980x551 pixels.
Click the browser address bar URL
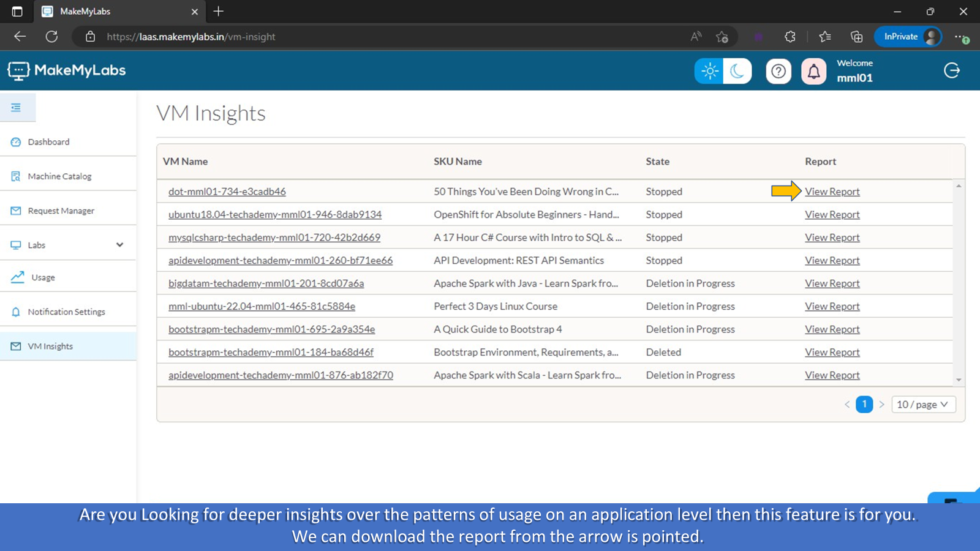pyautogui.click(x=191, y=37)
